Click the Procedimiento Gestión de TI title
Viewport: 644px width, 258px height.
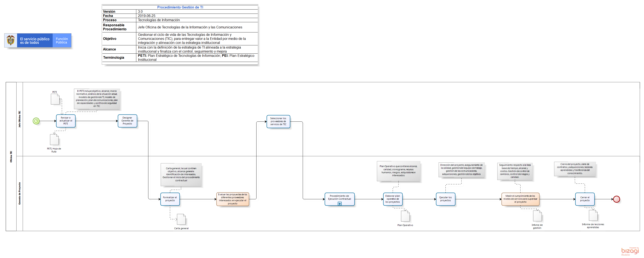(x=180, y=7)
